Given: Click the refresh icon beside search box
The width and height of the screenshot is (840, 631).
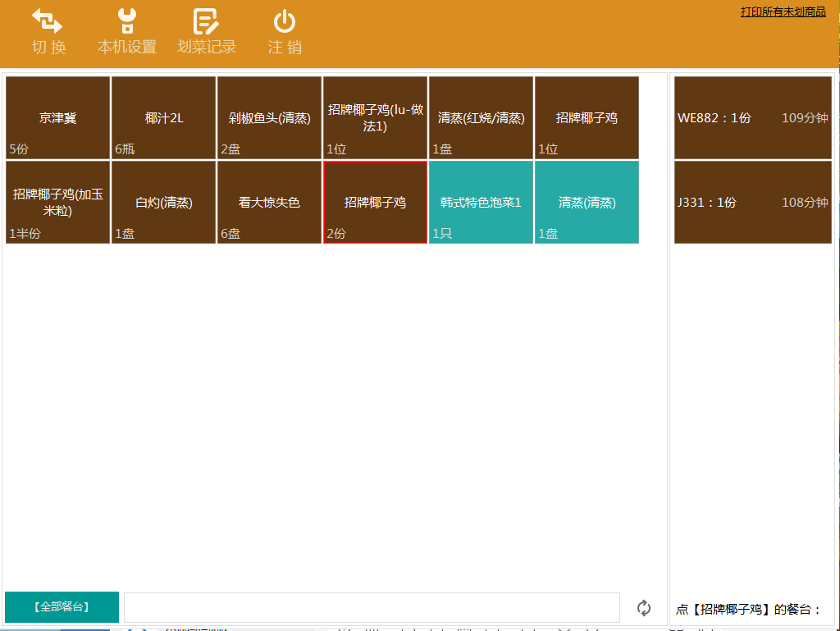Looking at the screenshot, I should [644, 608].
